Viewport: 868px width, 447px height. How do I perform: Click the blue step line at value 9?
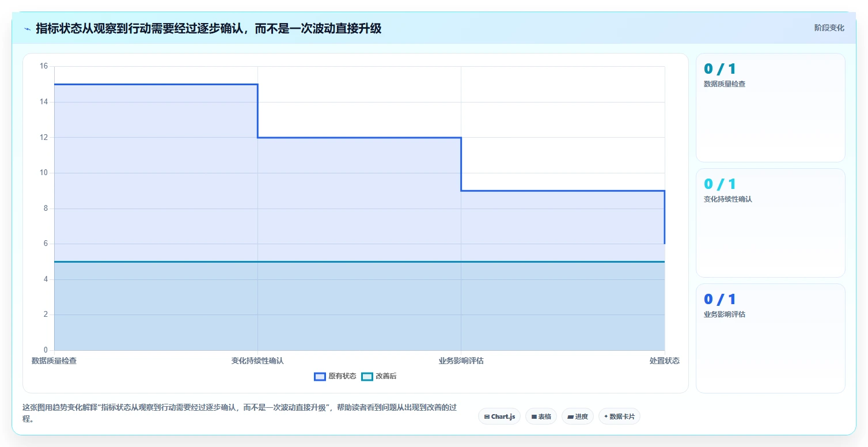[x=563, y=191]
